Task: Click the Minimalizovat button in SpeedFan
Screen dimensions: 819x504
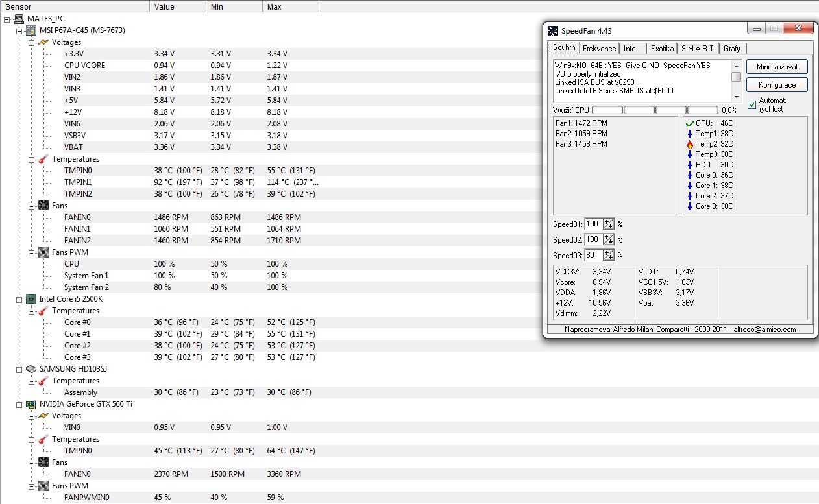Action: [776, 67]
